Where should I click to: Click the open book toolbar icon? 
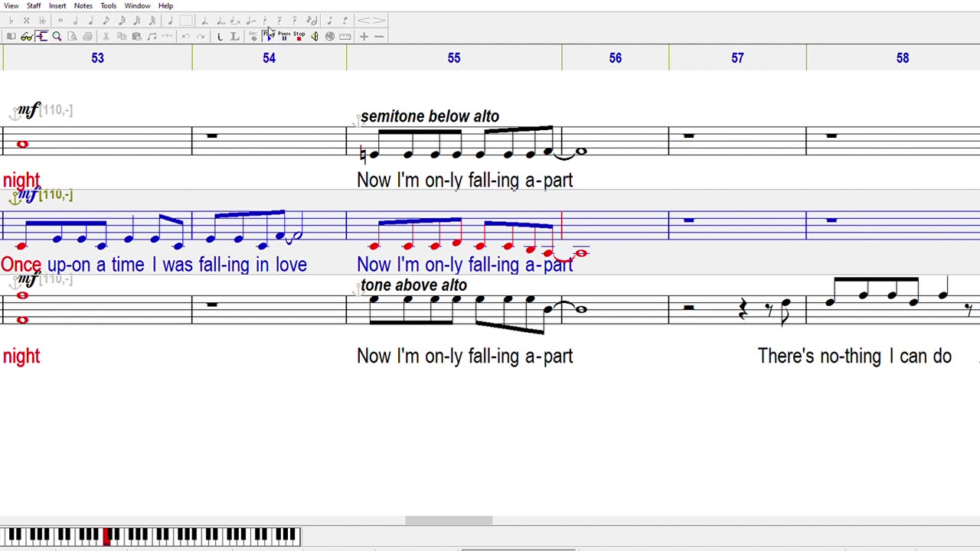coord(11,36)
